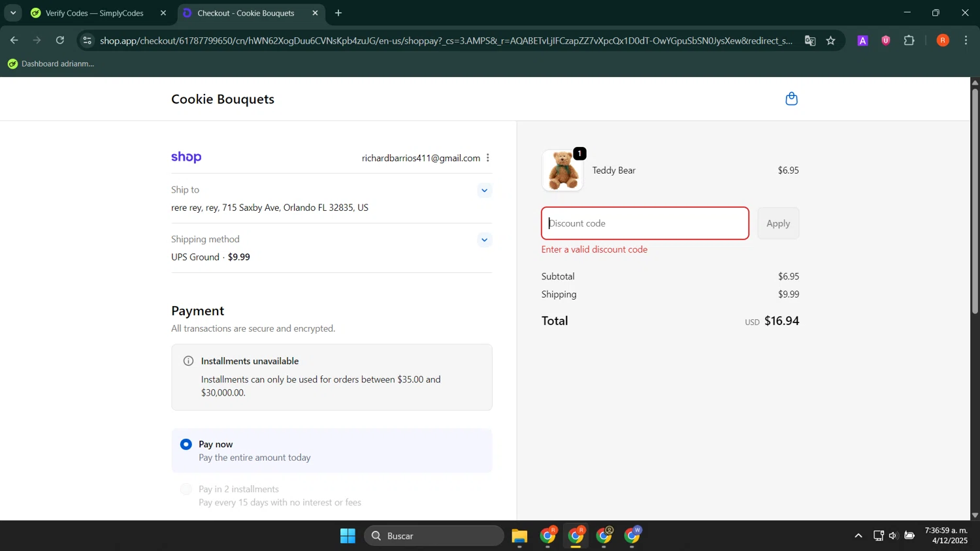
Task: Open the Windows Start menu
Action: [348, 536]
